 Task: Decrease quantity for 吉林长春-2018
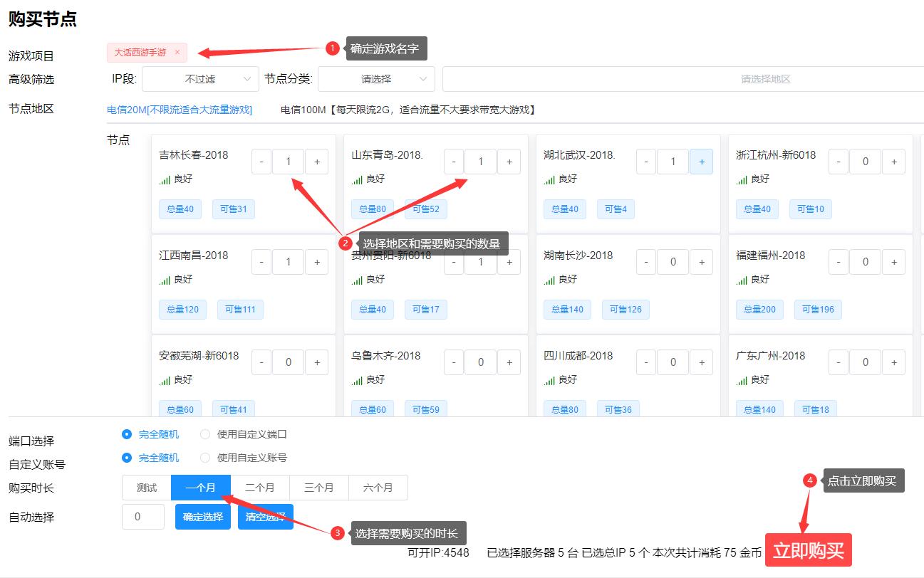(x=261, y=162)
